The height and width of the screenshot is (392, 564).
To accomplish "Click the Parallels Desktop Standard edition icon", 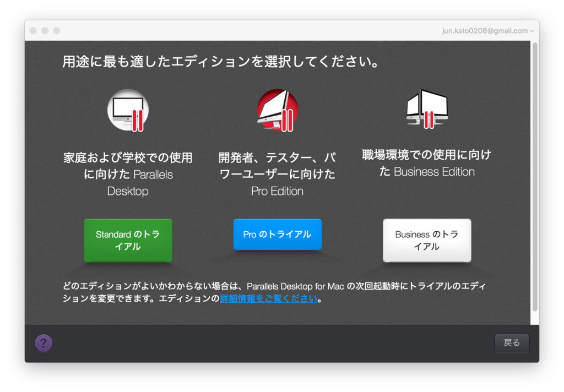I will pyautogui.click(x=128, y=111).
